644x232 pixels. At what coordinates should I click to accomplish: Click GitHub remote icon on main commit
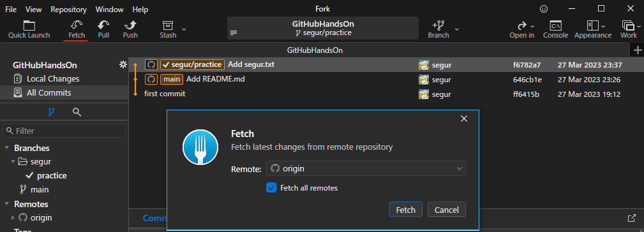click(x=151, y=79)
